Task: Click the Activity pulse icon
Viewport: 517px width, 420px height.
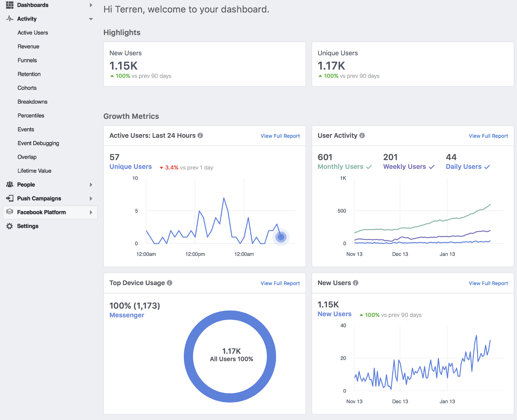Action: click(10, 19)
